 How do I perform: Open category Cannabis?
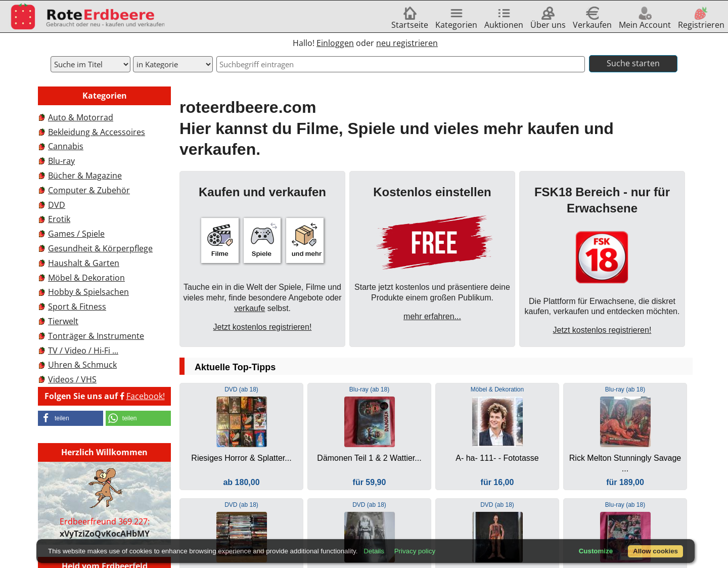pyautogui.click(x=66, y=146)
